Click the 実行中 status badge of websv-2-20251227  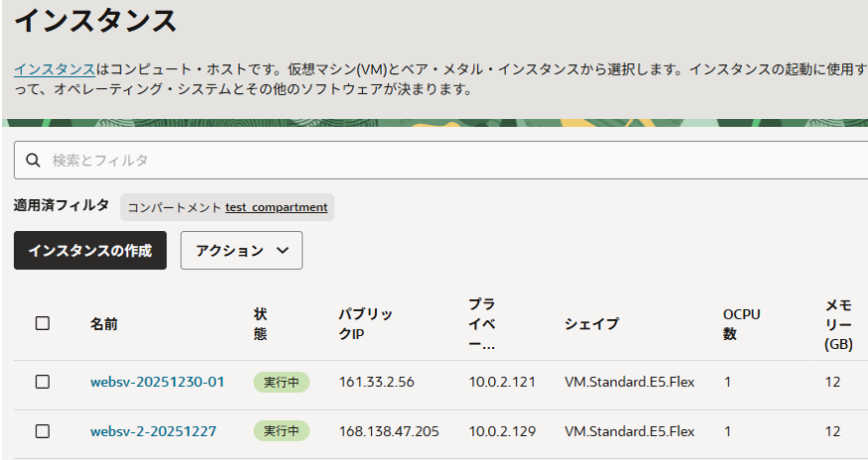click(281, 431)
